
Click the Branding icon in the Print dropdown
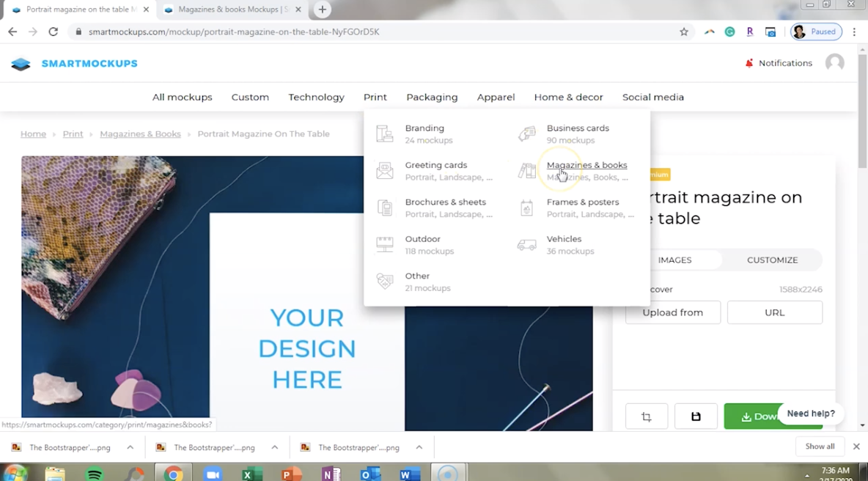[384, 133]
